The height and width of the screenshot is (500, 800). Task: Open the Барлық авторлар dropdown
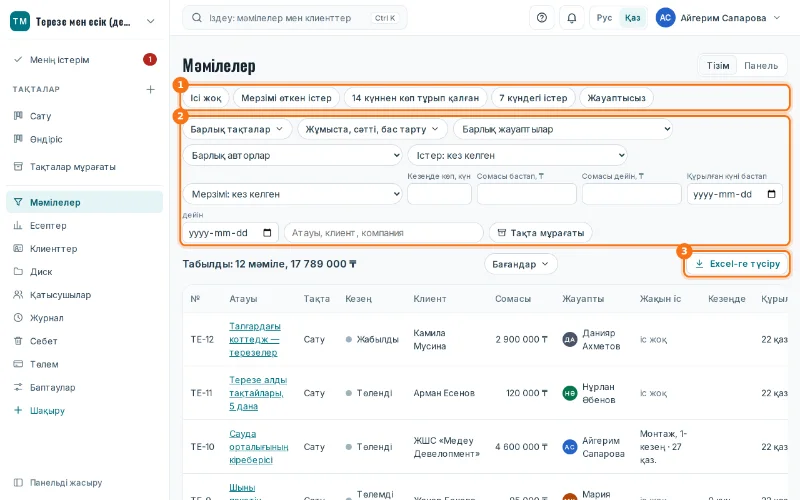[x=293, y=155]
